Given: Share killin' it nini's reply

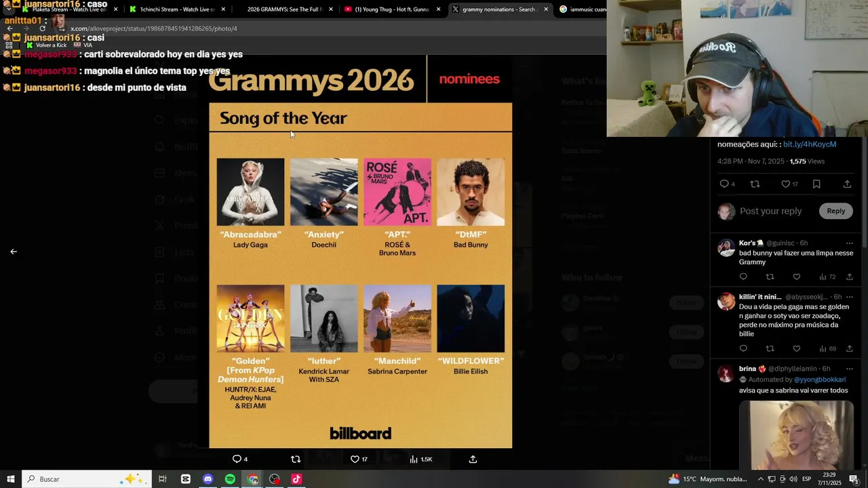Looking at the screenshot, I should [850, 348].
